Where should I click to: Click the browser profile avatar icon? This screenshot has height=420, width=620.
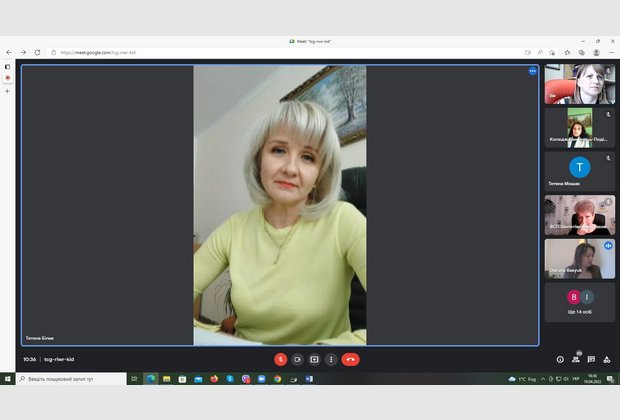tap(596, 52)
